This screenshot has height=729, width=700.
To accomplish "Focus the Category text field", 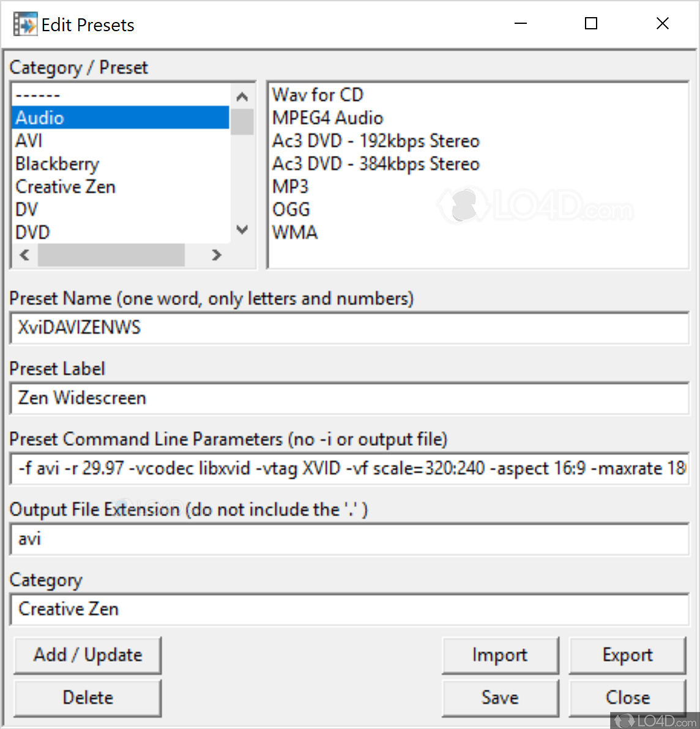I will point(349,609).
